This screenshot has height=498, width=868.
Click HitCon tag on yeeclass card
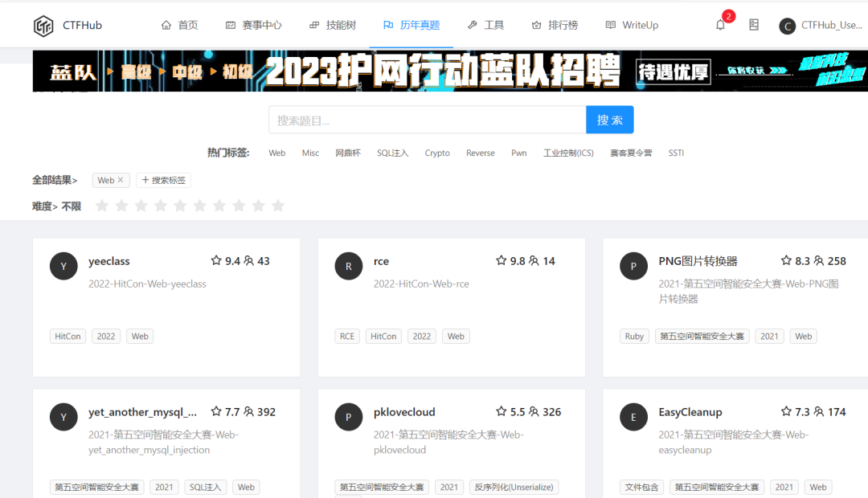68,337
